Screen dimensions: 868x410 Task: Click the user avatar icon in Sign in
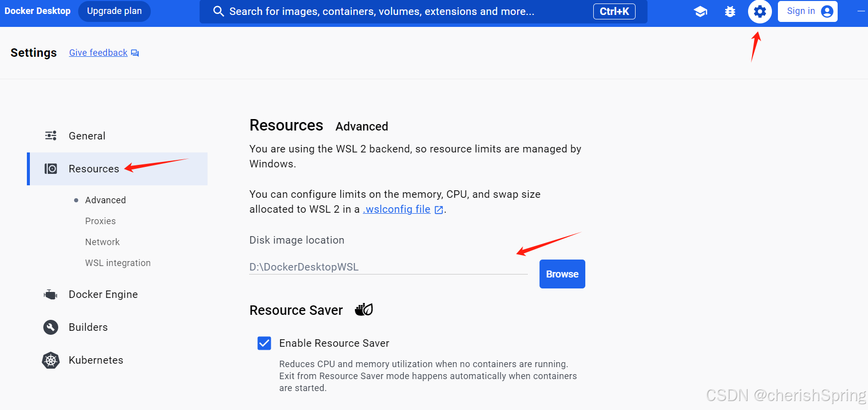click(x=827, y=11)
